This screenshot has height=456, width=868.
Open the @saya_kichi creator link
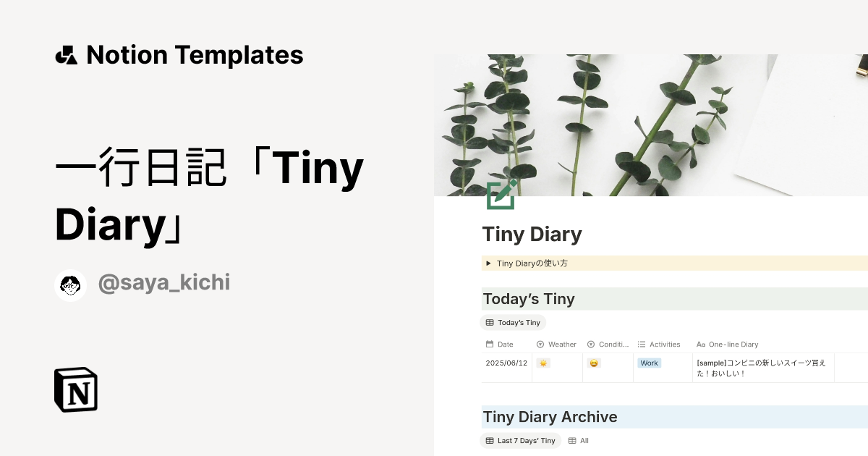coord(163,282)
